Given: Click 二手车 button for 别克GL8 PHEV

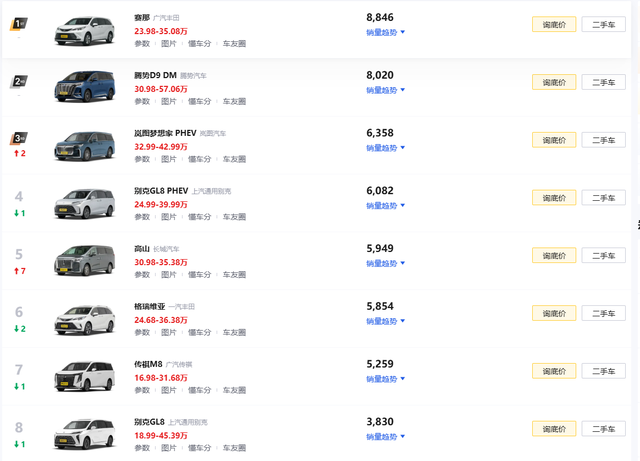Looking at the screenshot, I should [x=603, y=198].
